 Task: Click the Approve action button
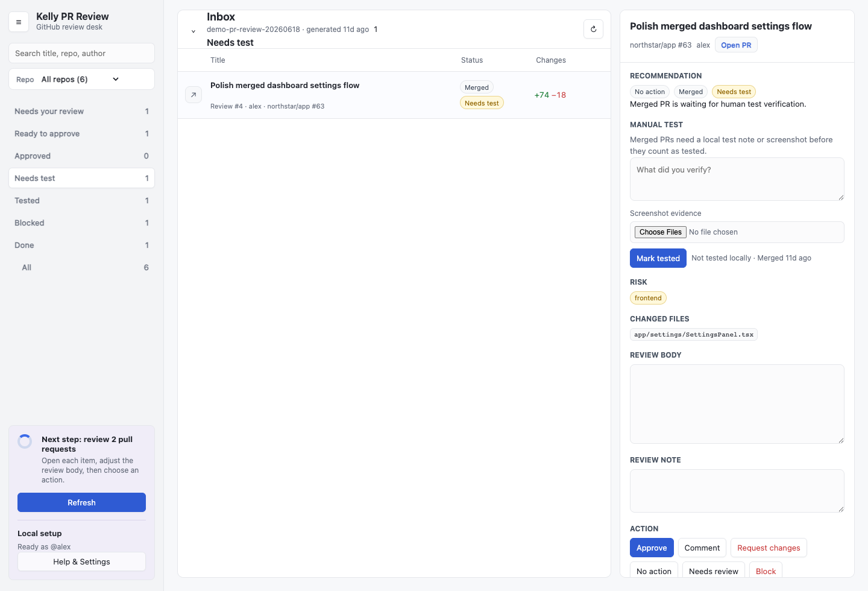click(652, 548)
